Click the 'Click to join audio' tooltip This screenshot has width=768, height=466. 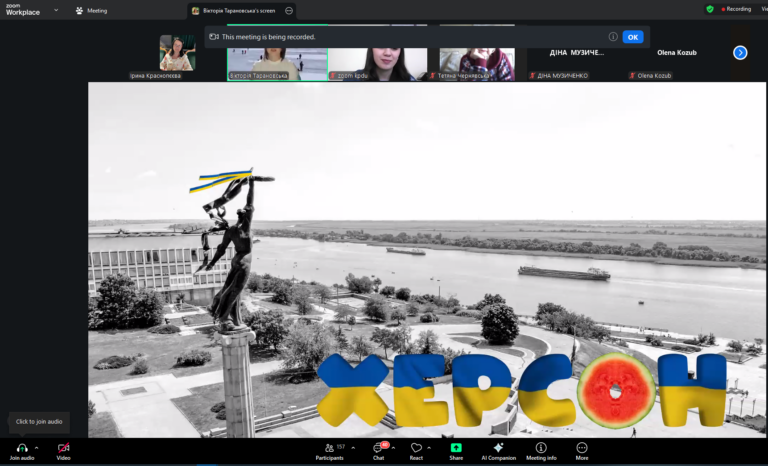tap(39, 422)
